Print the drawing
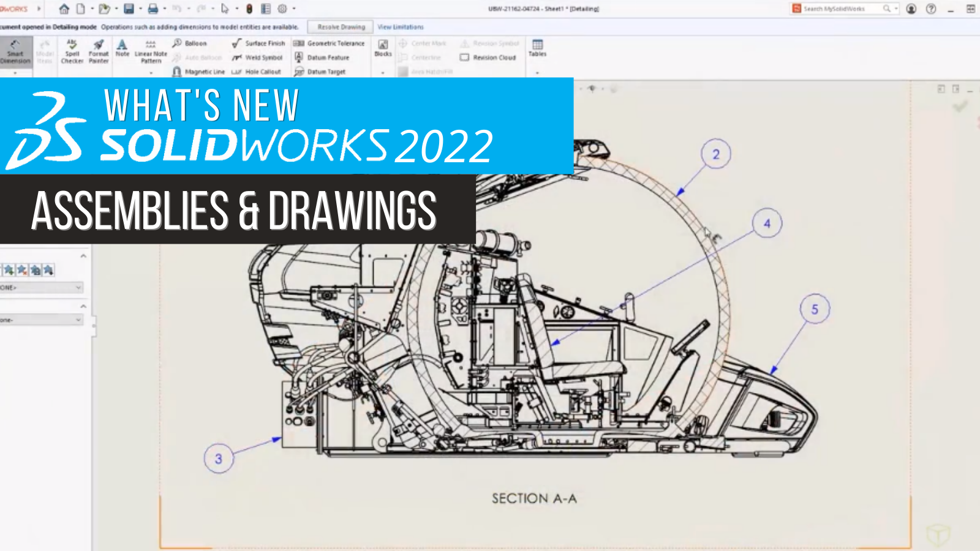Screen dimensions: 980x551 pyautogui.click(x=153, y=9)
